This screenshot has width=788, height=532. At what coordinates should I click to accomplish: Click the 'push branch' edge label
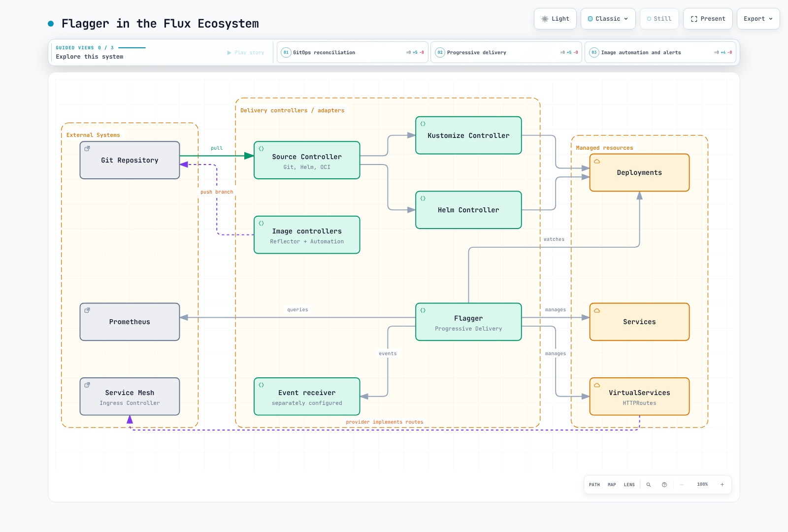(x=217, y=192)
